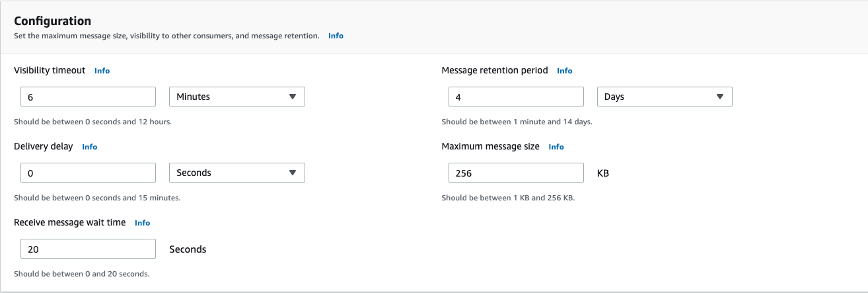The height and width of the screenshot is (293, 868).
Task: Click the Visibility timeout label text
Action: point(50,70)
